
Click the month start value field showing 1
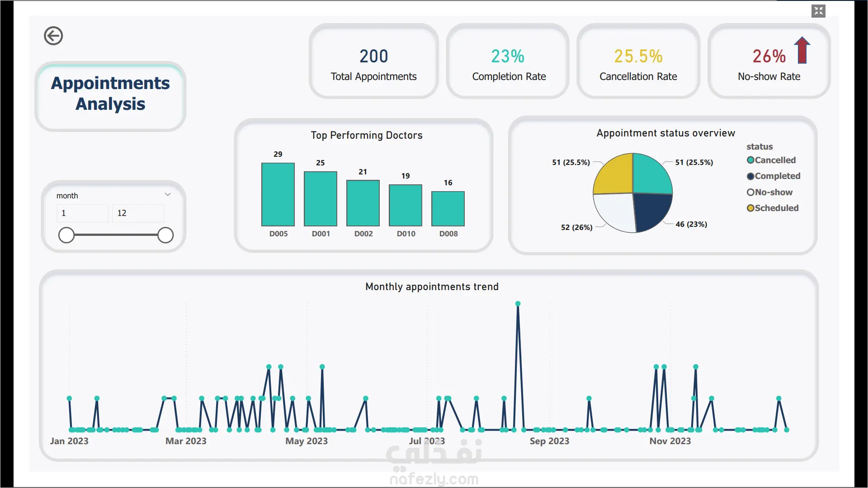click(82, 213)
